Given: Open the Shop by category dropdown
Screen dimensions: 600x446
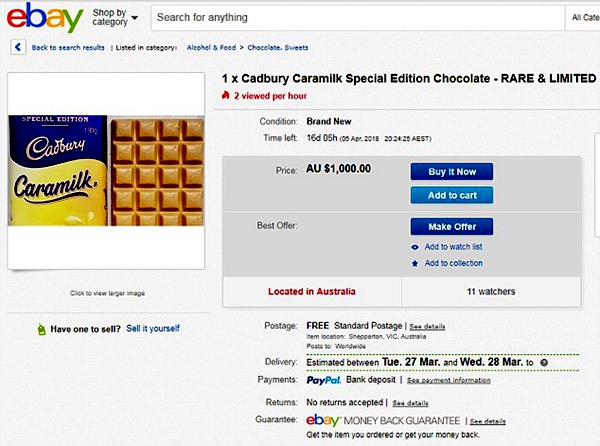Looking at the screenshot, I should point(115,17).
